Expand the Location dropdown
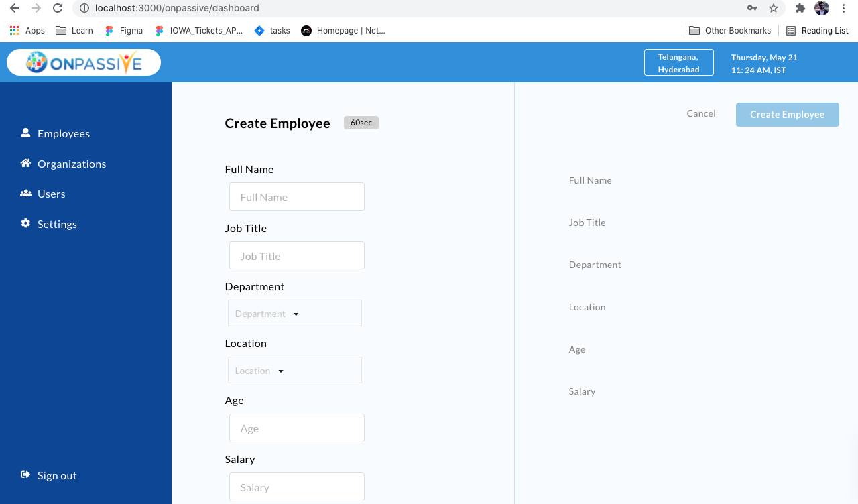858x504 pixels. point(294,370)
